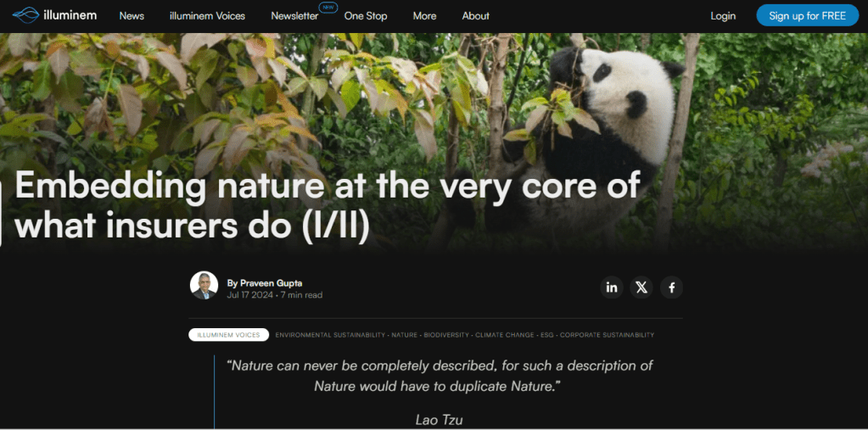Select the Biodiversity tag
Screen dimensions: 868x430
(446, 335)
